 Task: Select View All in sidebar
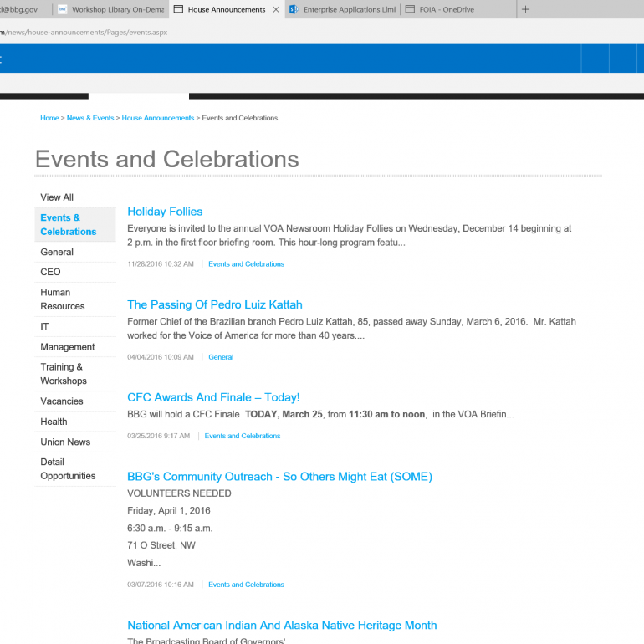click(x=57, y=197)
